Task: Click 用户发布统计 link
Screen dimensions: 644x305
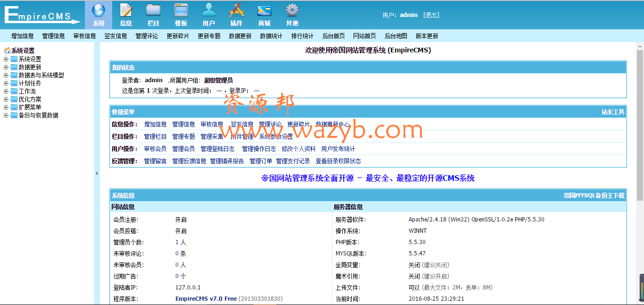Action: (x=339, y=149)
